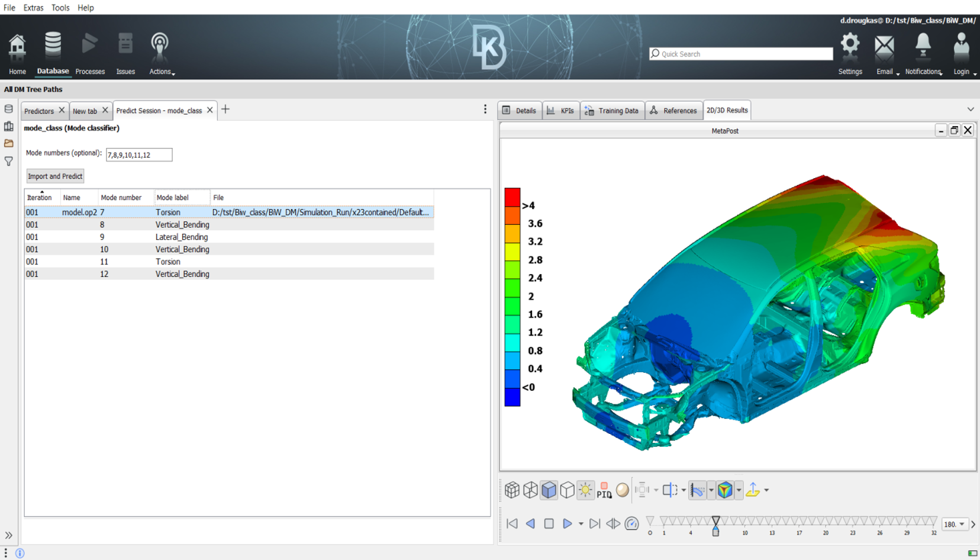
Task: Select the mesh wireframe display style icon
Action: click(x=512, y=490)
